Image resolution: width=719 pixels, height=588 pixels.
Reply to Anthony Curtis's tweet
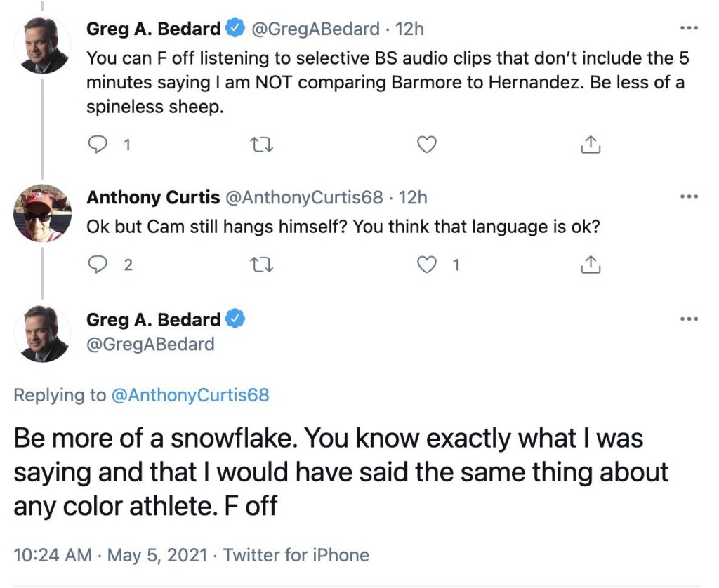pyautogui.click(x=95, y=265)
